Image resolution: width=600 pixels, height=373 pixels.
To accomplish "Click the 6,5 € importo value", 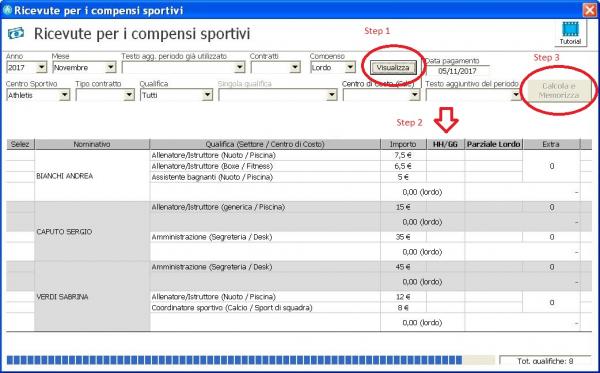I will 403,166.
